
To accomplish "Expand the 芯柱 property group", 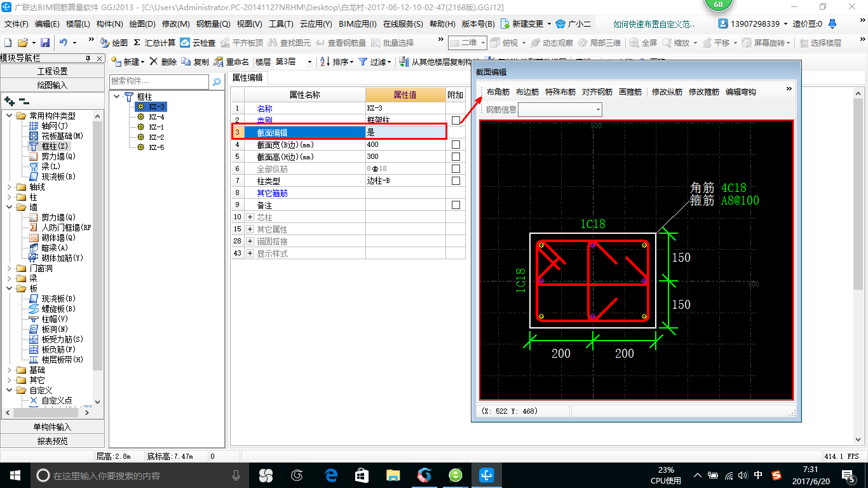I will click(x=250, y=217).
